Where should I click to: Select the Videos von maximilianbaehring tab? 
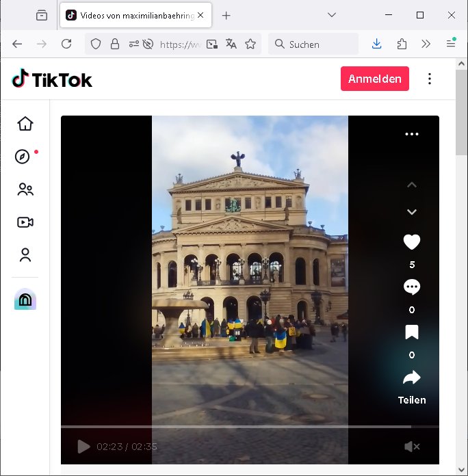coord(135,15)
